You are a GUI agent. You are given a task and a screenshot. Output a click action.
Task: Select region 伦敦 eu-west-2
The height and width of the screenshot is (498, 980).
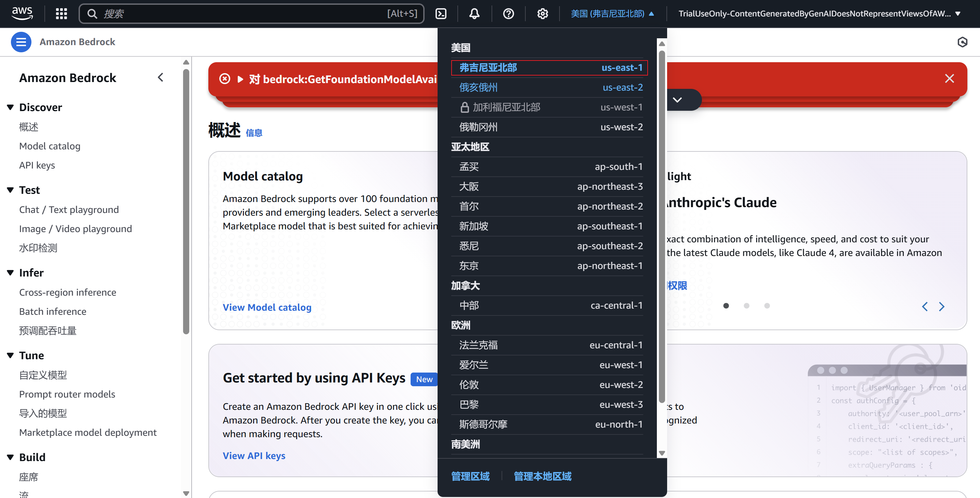pyautogui.click(x=547, y=385)
